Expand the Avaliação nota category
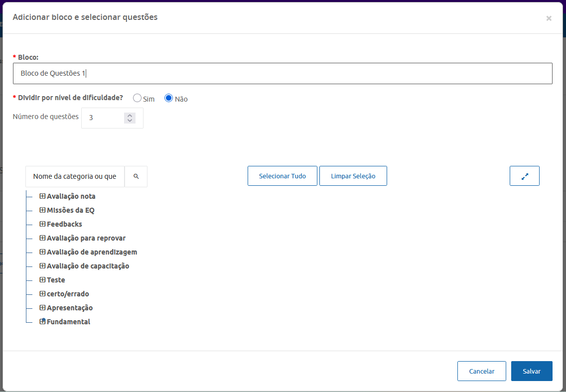This screenshot has height=392, width=566. click(x=42, y=196)
